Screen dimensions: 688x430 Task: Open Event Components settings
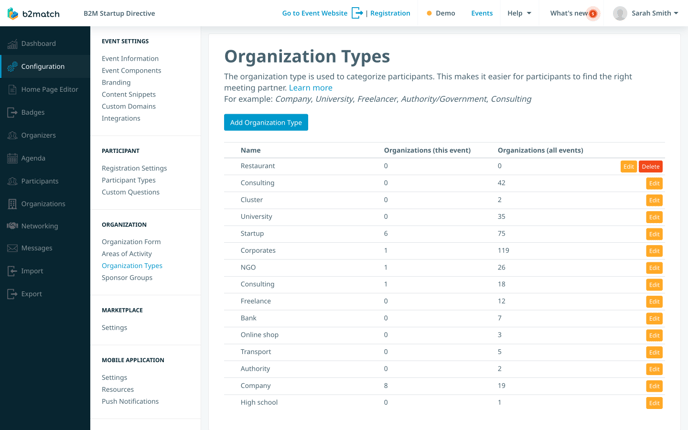(131, 71)
